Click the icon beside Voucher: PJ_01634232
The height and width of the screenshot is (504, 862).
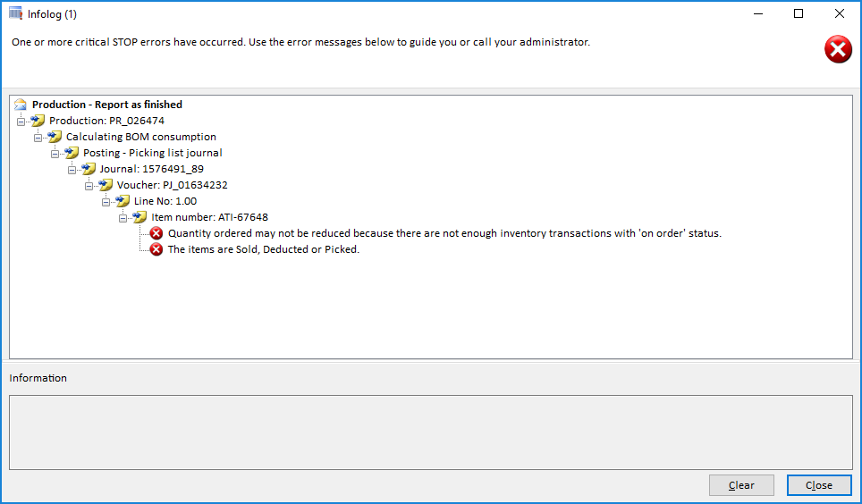click(x=106, y=185)
